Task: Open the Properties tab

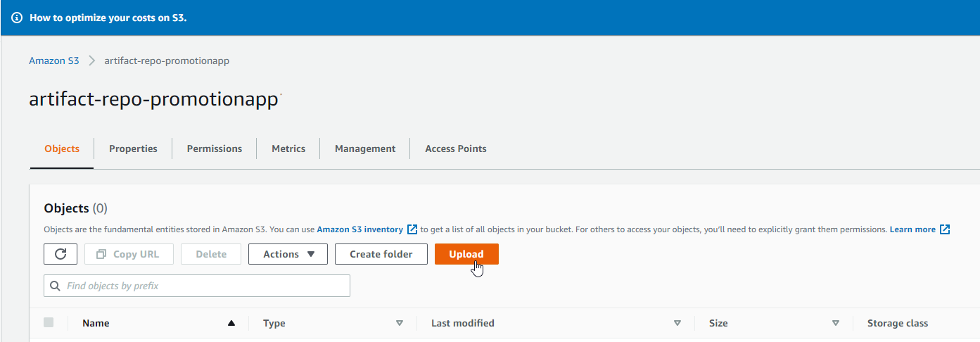Action: (x=133, y=148)
